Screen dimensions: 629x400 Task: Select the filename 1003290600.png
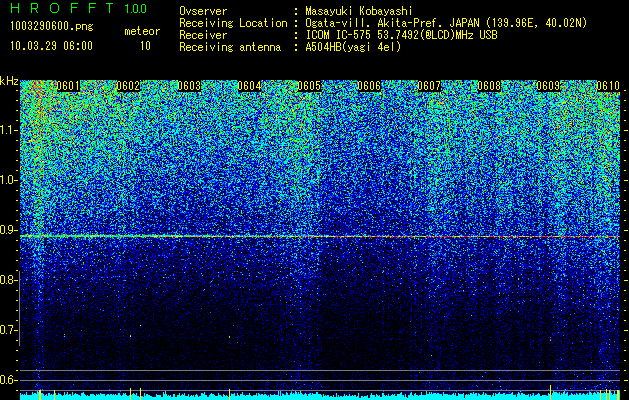[52, 27]
